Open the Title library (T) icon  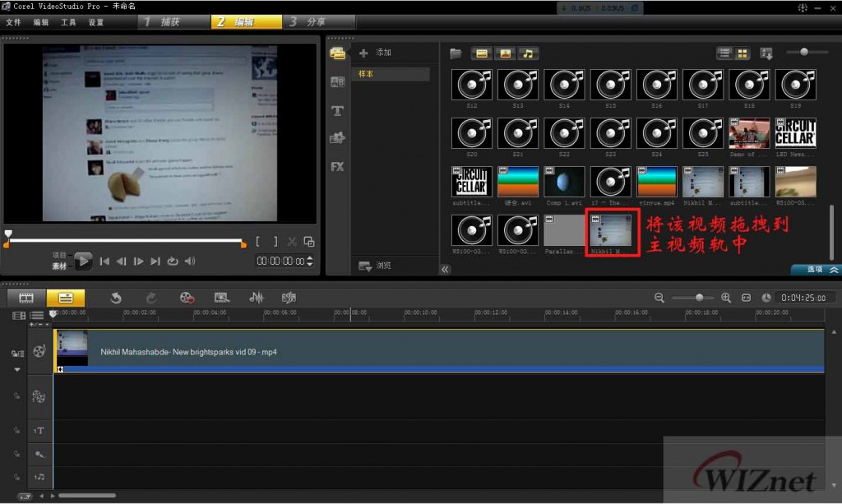tap(337, 110)
